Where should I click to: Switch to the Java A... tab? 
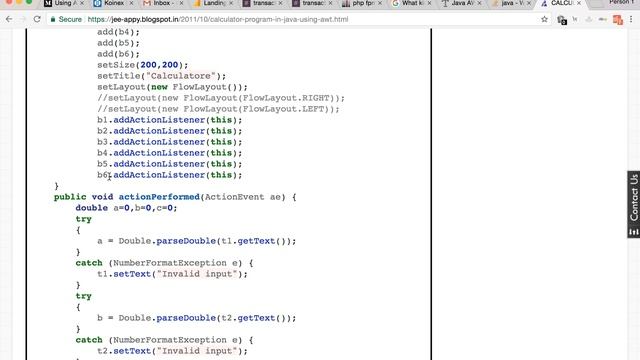coord(462,3)
